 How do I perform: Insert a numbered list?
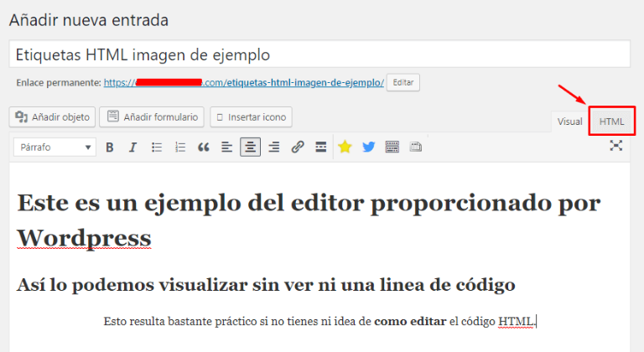tap(180, 147)
